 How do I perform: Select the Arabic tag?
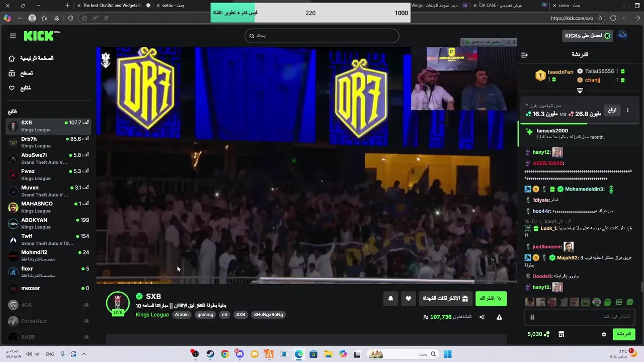coord(182,315)
